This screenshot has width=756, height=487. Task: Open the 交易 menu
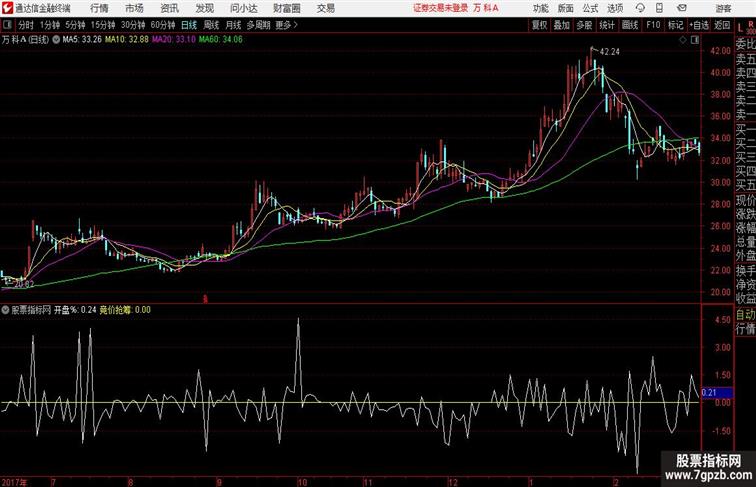(325, 8)
